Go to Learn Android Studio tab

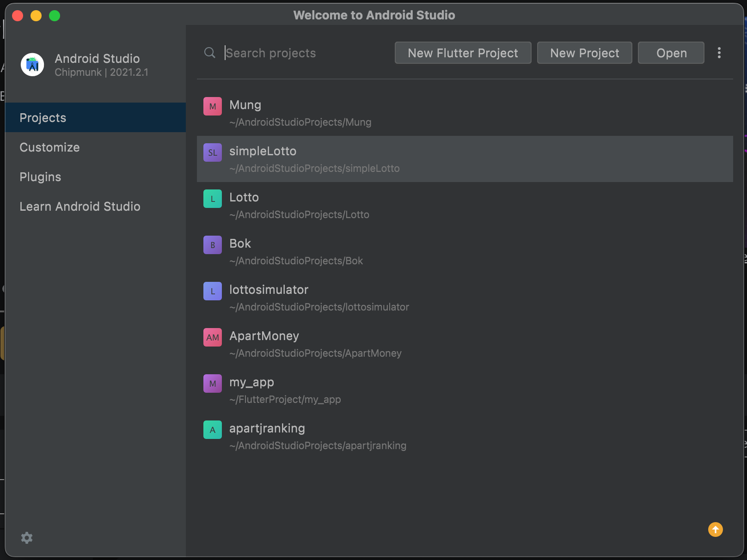(x=95, y=206)
